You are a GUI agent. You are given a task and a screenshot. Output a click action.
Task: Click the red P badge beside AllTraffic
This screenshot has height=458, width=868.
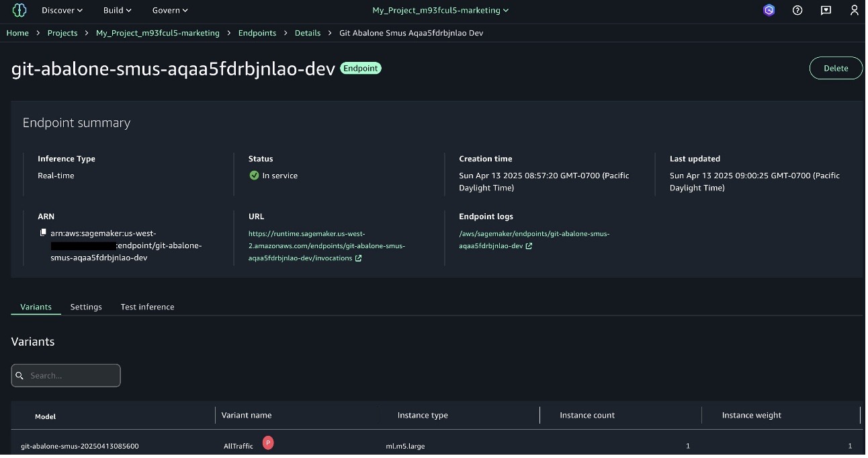point(268,443)
